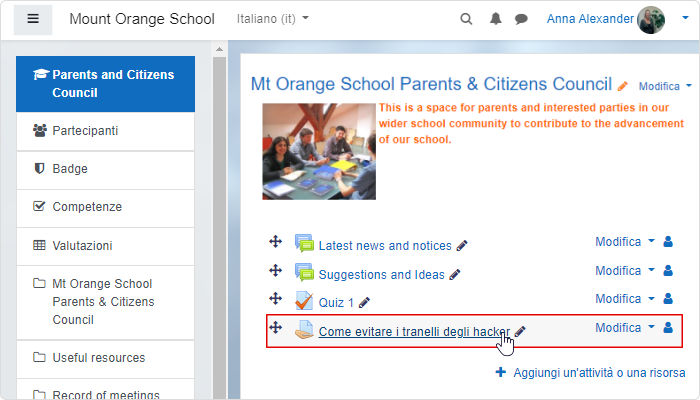Image resolution: width=700 pixels, height=400 pixels.
Task: Open Anna Alexander profile link
Action: (x=590, y=19)
